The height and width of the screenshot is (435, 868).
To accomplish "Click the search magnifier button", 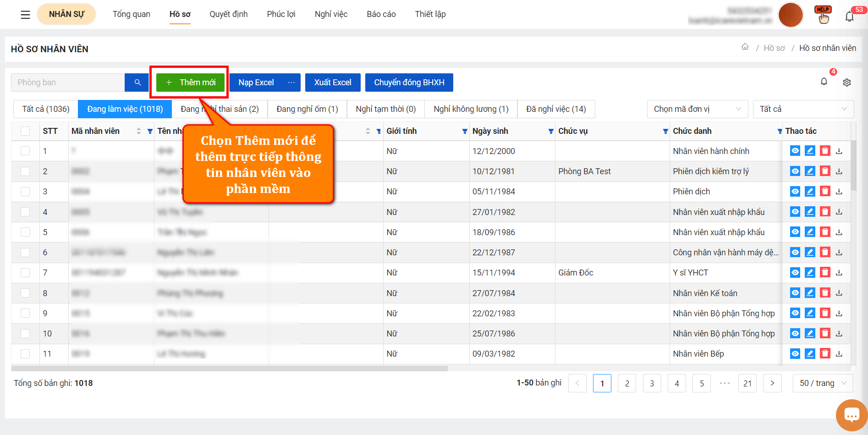I will tap(137, 83).
